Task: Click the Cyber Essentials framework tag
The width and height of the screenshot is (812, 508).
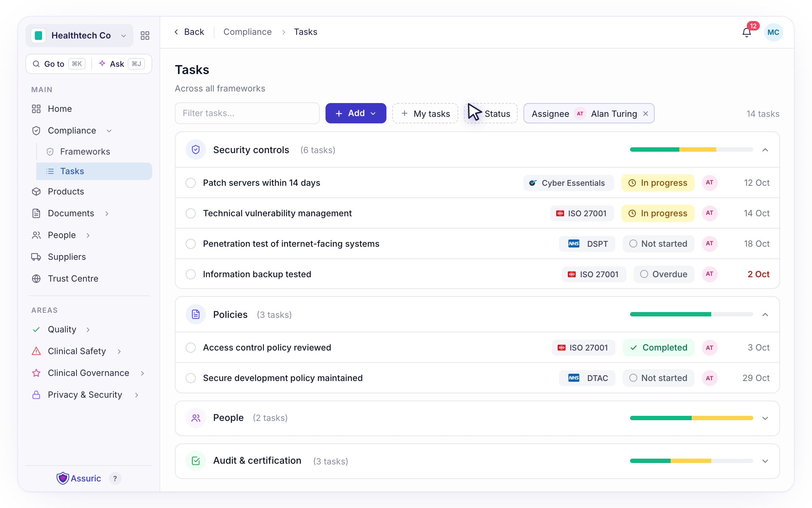Action: (x=568, y=183)
